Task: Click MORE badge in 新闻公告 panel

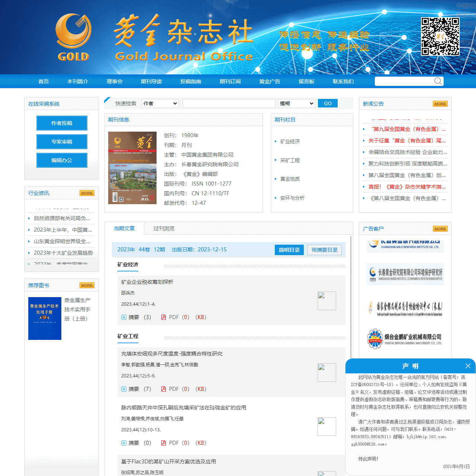Action: coord(440,104)
